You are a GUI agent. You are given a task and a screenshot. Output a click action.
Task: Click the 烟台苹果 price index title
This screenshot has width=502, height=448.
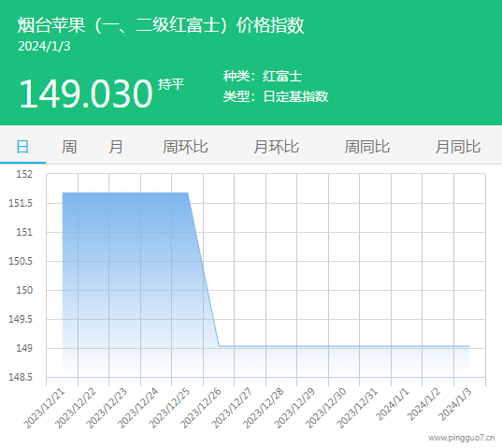click(161, 25)
